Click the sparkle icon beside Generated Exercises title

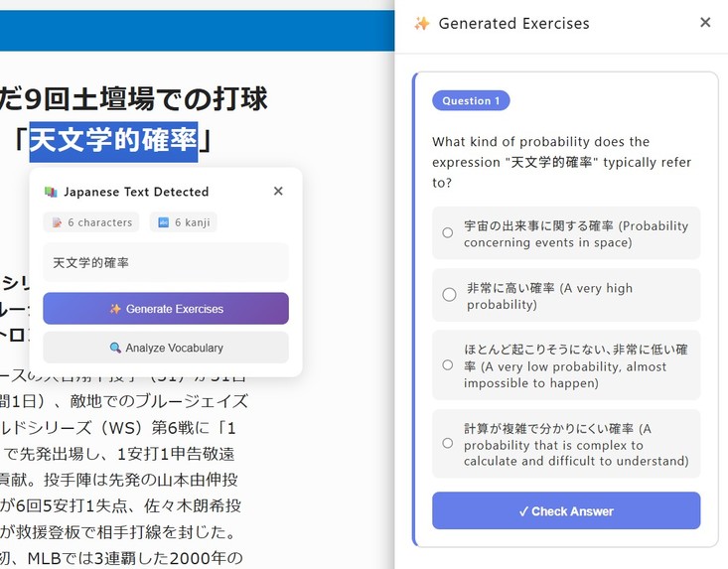422,23
